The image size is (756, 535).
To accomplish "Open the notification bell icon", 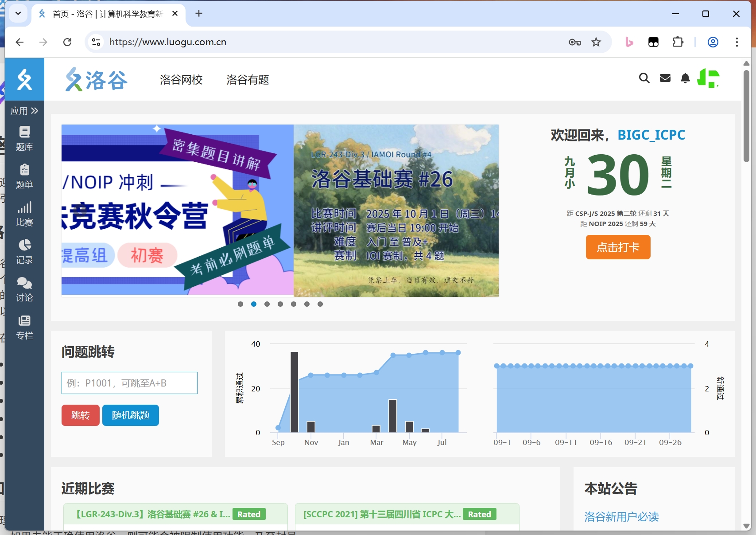I will (x=685, y=78).
